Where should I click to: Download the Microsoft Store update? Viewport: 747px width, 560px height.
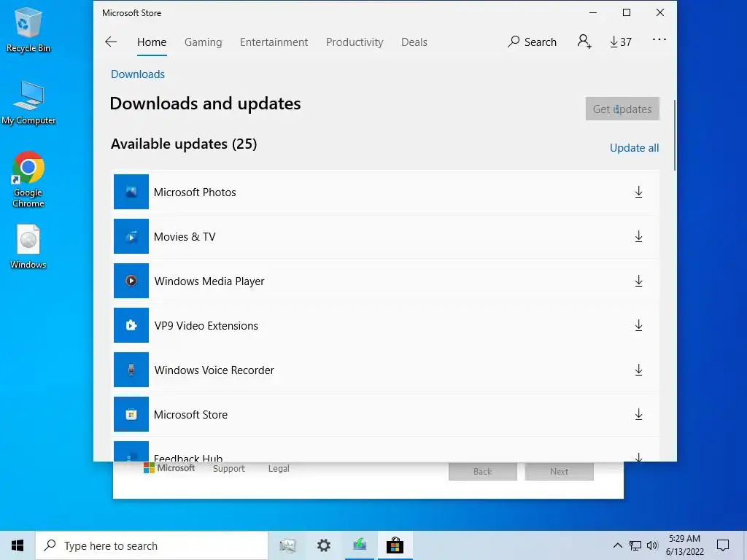[x=638, y=414]
